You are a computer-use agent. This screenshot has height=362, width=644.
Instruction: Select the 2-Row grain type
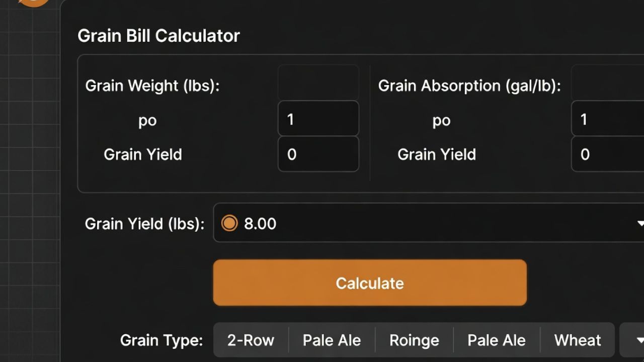coord(250,340)
